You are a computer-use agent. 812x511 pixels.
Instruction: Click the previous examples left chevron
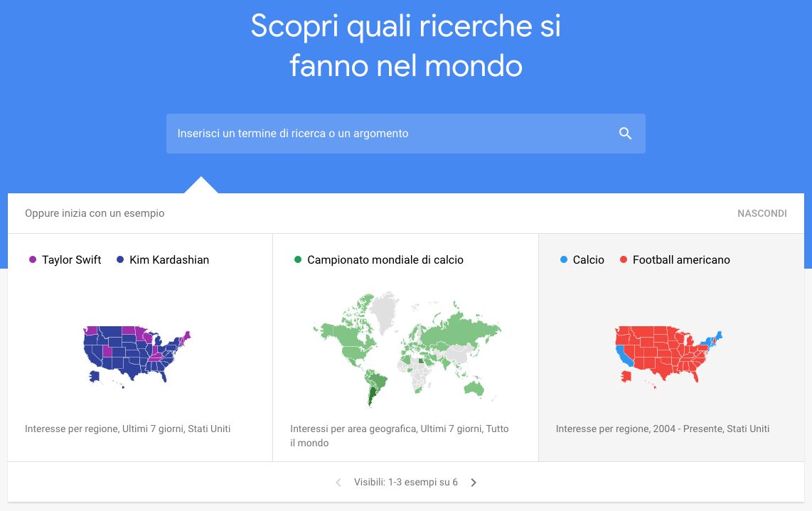point(338,483)
